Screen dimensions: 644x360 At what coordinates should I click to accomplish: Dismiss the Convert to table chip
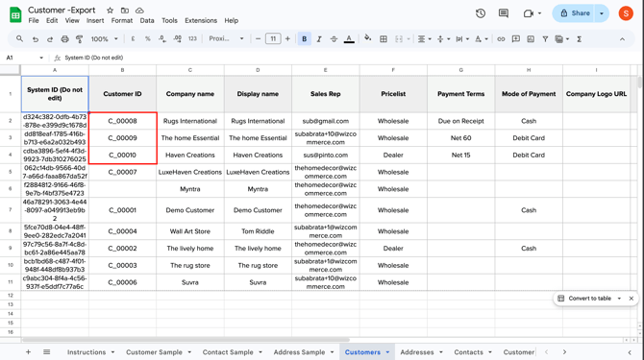click(632, 299)
